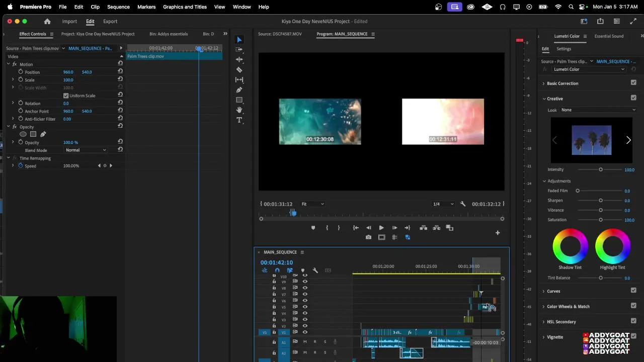The image size is (644, 362).
Task: Click the Add Marker button in Program monitor
Action: click(x=313, y=228)
